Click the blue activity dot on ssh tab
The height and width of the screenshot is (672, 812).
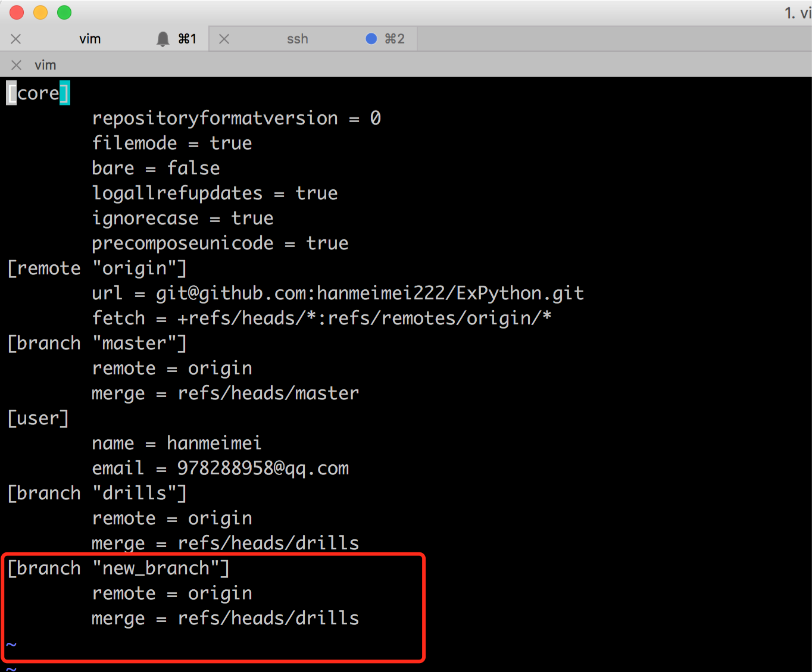(x=371, y=39)
